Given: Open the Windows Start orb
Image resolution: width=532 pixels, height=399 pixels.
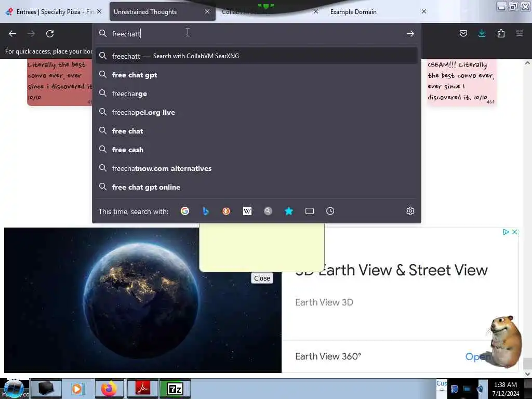Looking at the screenshot, I should (14, 389).
